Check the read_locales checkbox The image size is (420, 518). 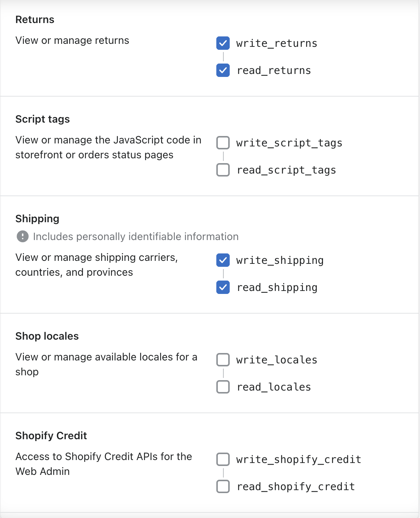pyautogui.click(x=223, y=387)
